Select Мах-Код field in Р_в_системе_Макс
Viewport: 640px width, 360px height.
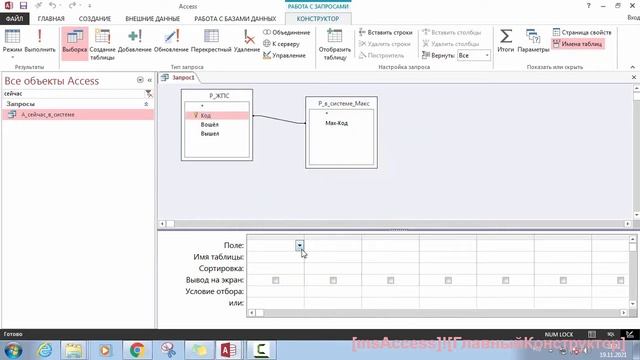tap(337, 123)
